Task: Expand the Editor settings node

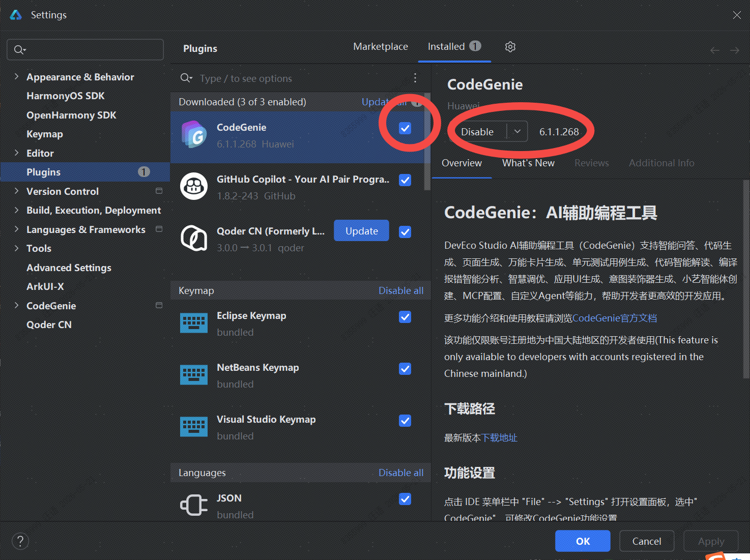Action: tap(16, 153)
